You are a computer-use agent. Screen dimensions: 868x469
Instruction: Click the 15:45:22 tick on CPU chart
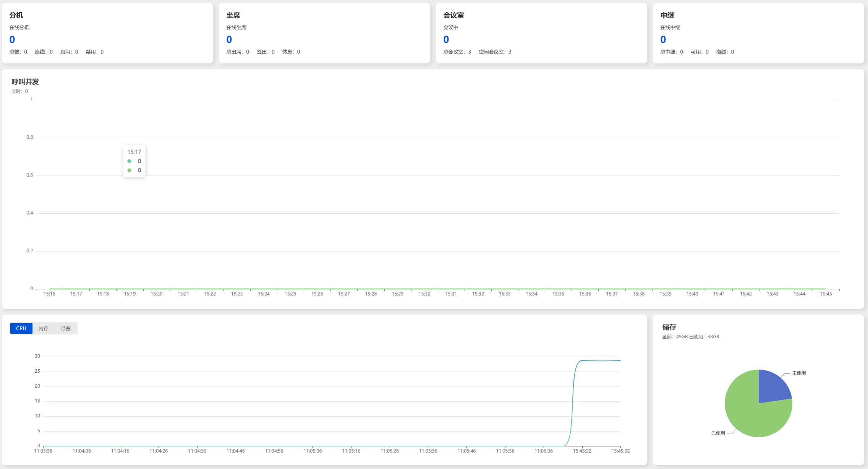(582, 451)
